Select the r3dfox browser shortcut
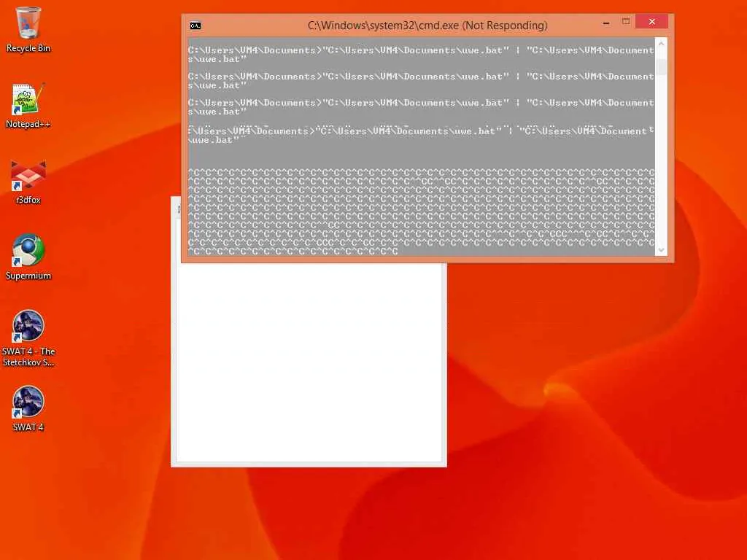 (28, 182)
